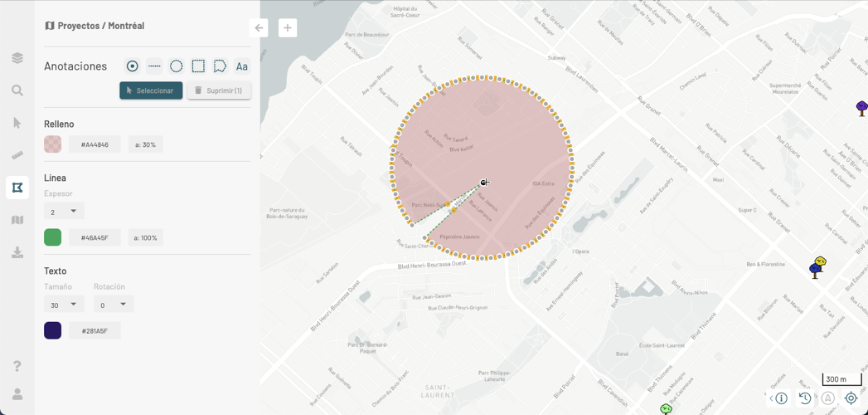
Task: Click the locate-me target icon
Action: coord(851,398)
